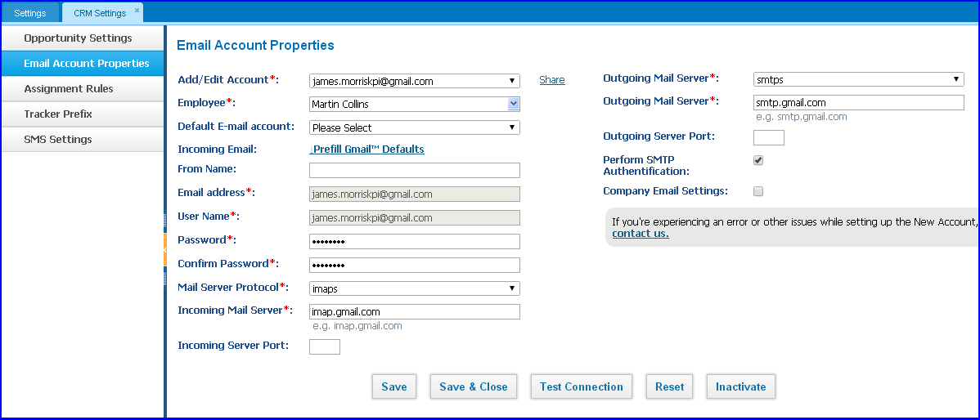Screen dimensions: 980x420
Task: Expand Default E-mail account dropdown
Action: coord(415,127)
